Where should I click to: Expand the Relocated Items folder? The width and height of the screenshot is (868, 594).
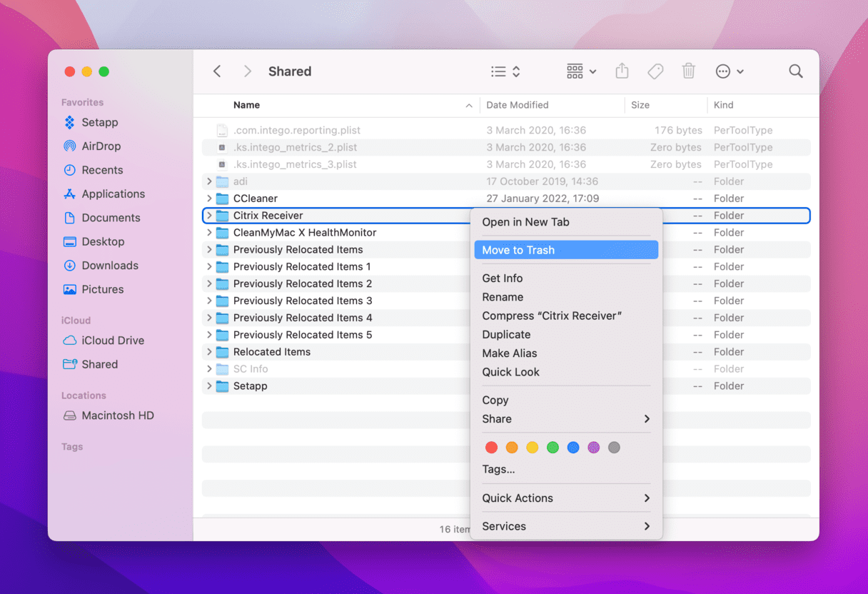pyautogui.click(x=209, y=352)
